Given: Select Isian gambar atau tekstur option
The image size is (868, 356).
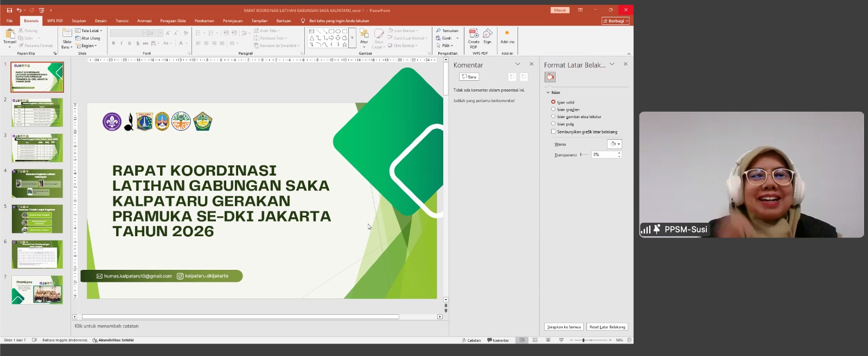Looking at the screenshot, I should (553, 116).
